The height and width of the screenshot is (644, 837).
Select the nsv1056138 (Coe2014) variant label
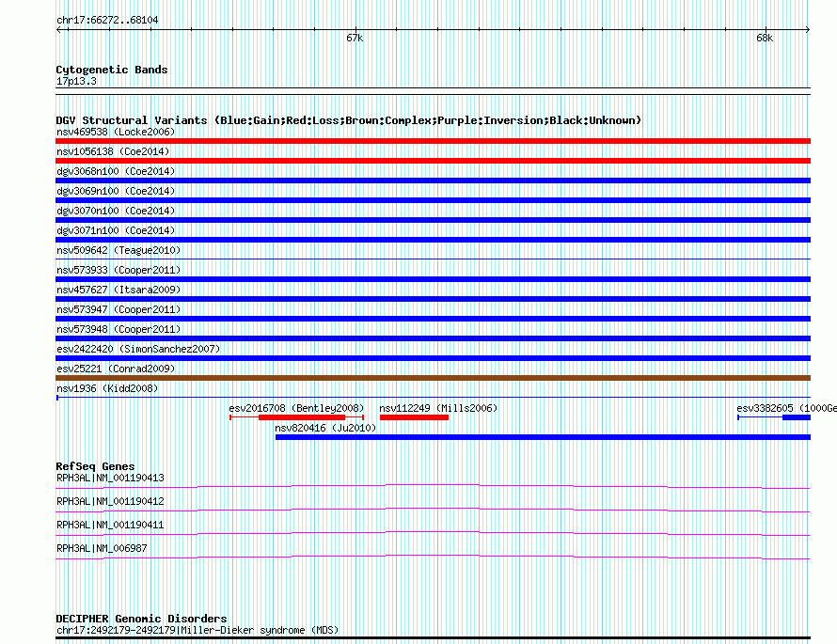[113, 151]
